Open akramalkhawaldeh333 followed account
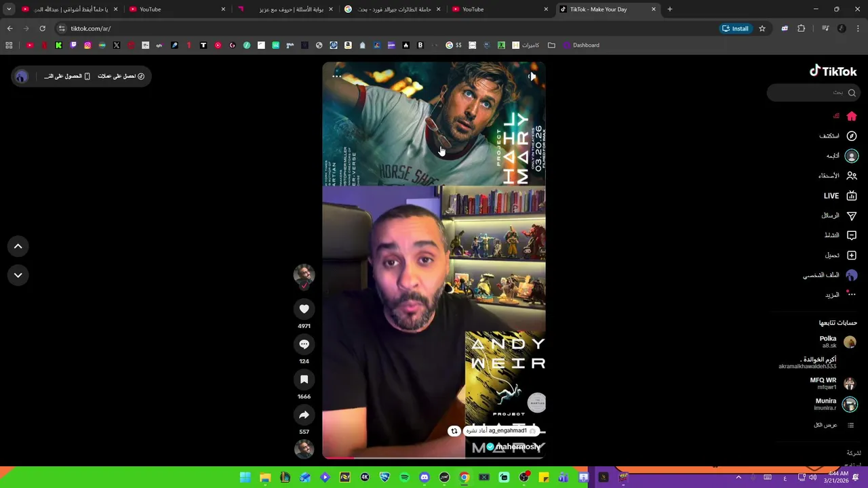868x488 pixels. [x=807, y=363]
